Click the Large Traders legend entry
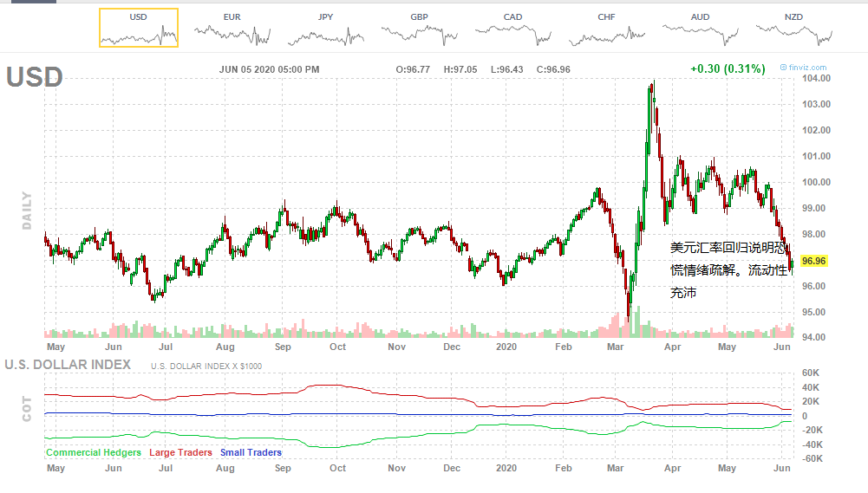 [180, 452]
